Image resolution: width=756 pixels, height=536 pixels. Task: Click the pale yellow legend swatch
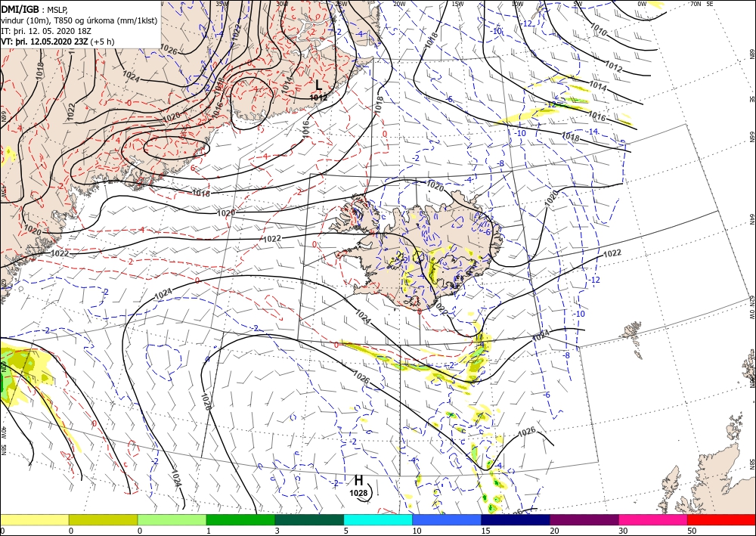(34, 519)
